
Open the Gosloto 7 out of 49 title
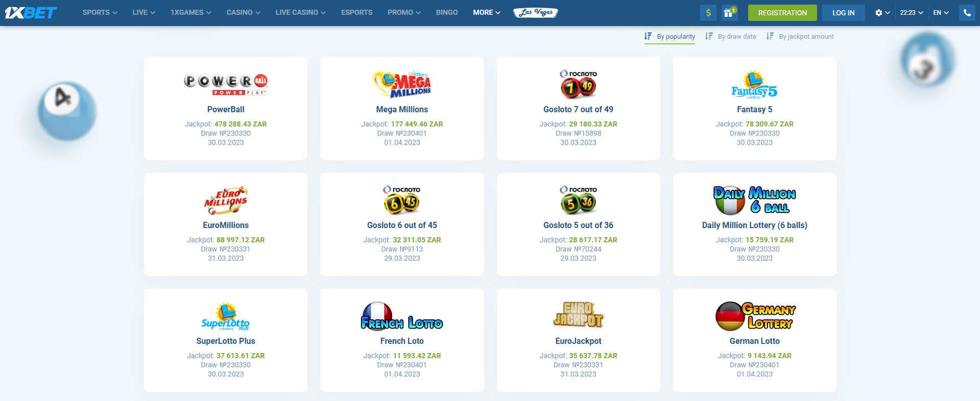(578, 109)
